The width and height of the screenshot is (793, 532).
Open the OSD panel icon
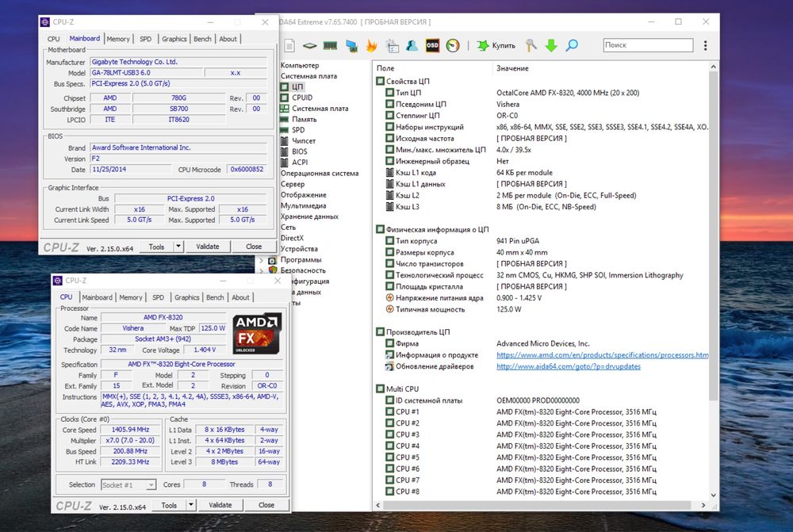(x=432, y=45)
